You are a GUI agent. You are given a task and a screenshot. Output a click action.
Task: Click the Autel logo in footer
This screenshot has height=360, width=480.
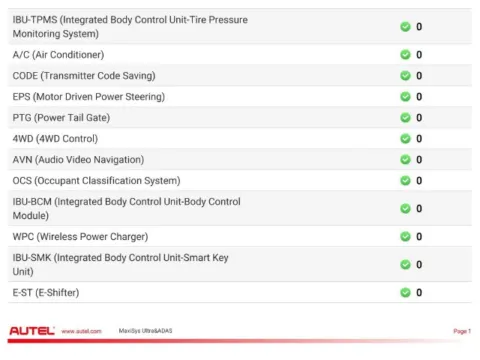tap(32, 331)
